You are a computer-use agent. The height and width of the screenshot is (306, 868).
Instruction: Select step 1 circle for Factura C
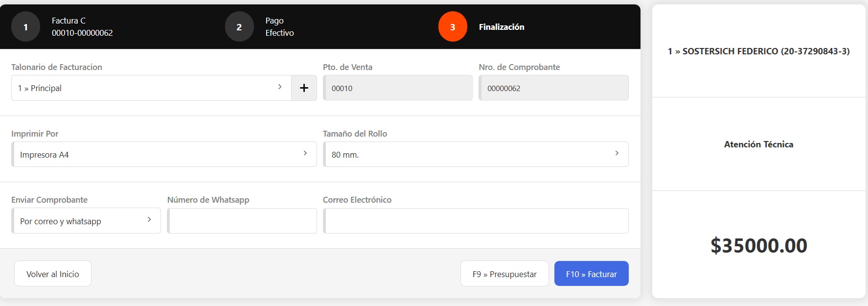[x=25, y=27]
